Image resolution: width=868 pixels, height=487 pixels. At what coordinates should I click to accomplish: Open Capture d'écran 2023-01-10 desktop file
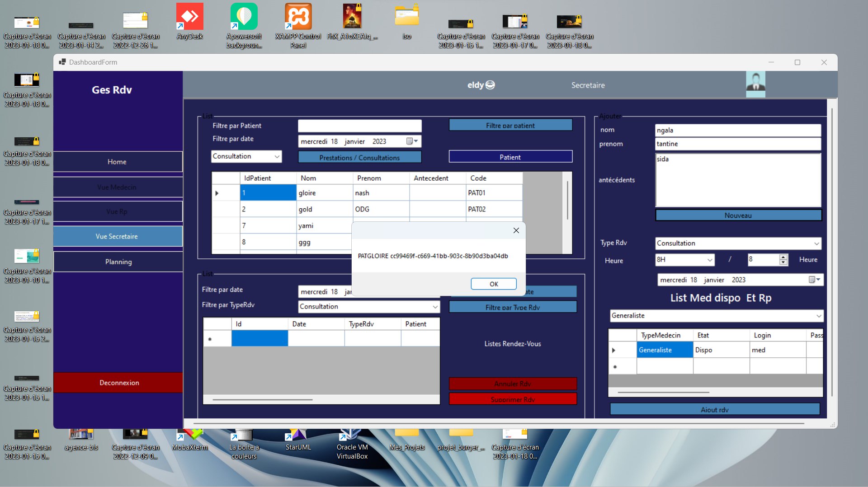[27, 266]
